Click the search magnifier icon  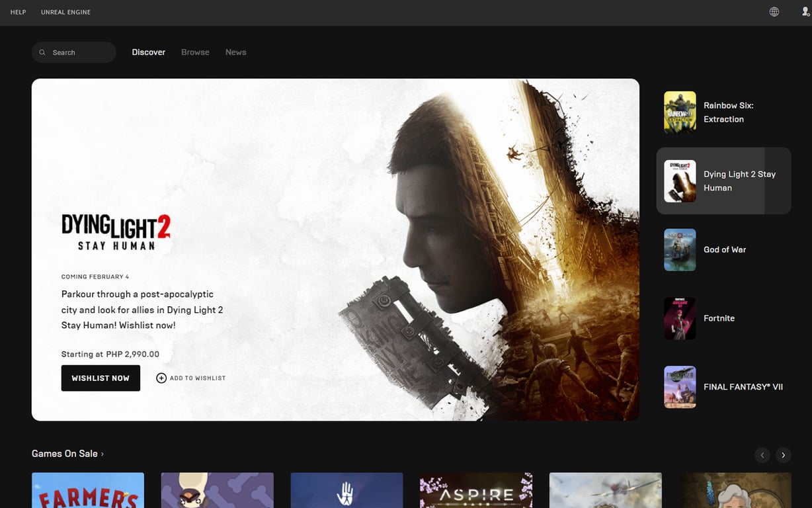(x=42, y=52)
